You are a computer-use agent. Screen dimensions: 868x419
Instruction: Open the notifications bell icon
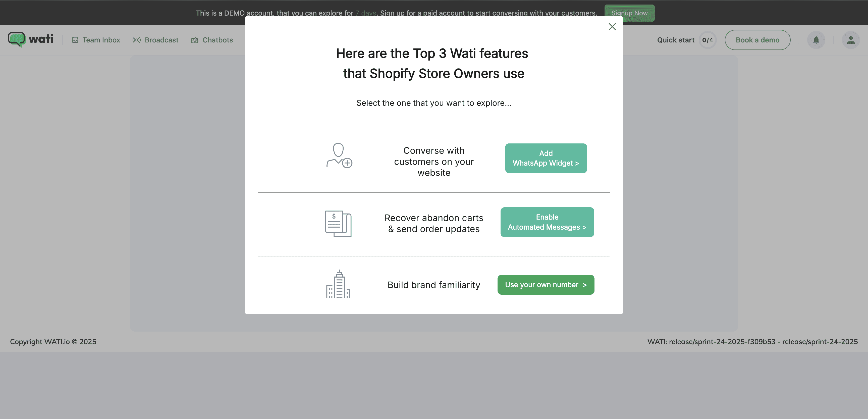(x=816, y=40)
